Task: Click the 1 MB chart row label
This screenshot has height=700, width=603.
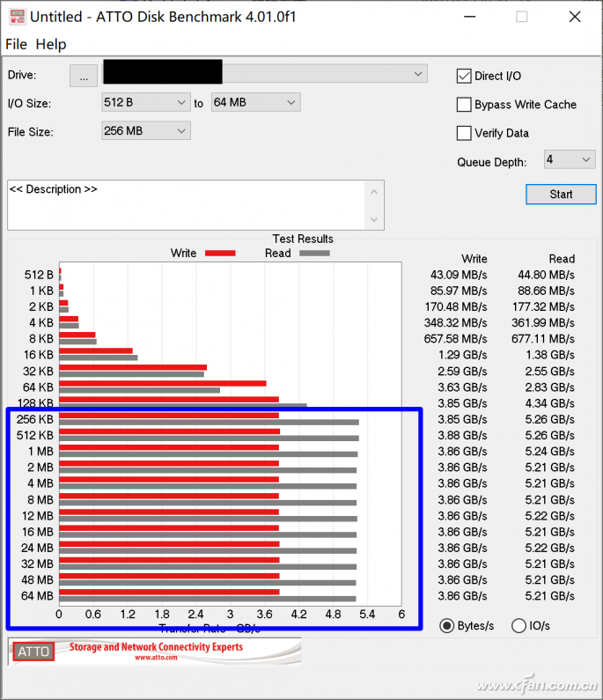Action: [40, 452]
